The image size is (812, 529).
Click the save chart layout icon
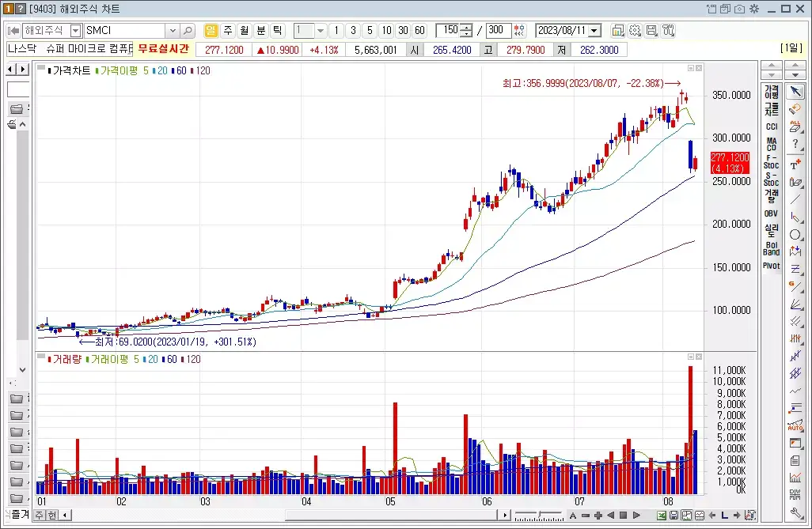[651, 31]
